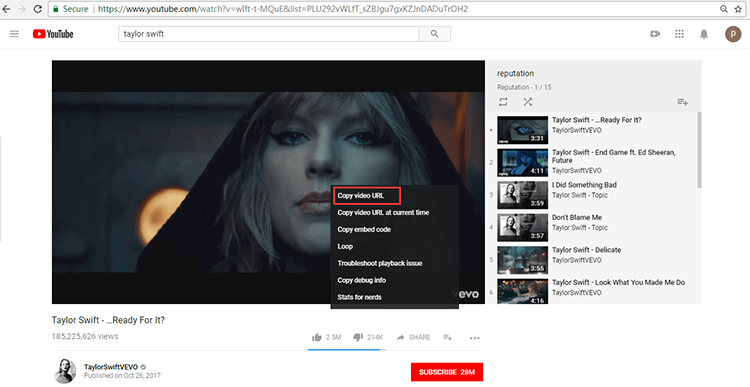This screenshot has height=387, width=750.
Task: Open the TaylorSwiftVEVO channel name
Action: pyautogui.click(x=111, y=367)
